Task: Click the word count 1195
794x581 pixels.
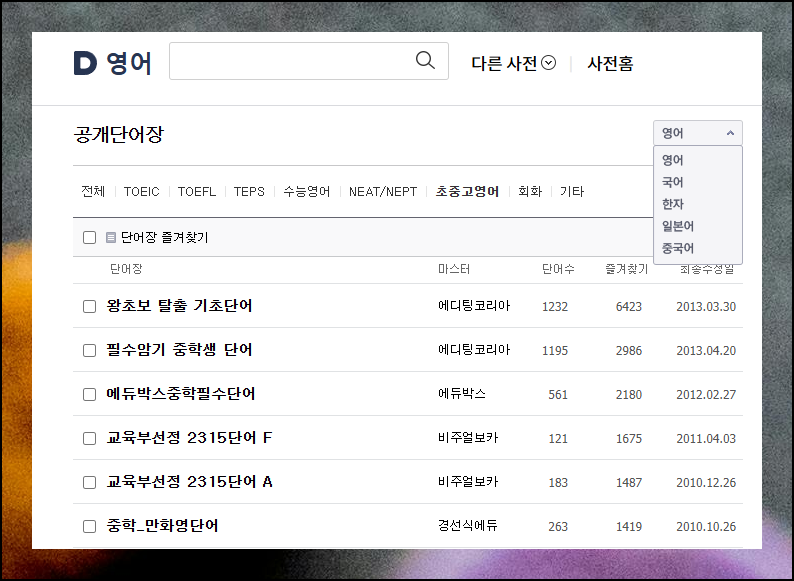Action: click(x=554, y=351)
